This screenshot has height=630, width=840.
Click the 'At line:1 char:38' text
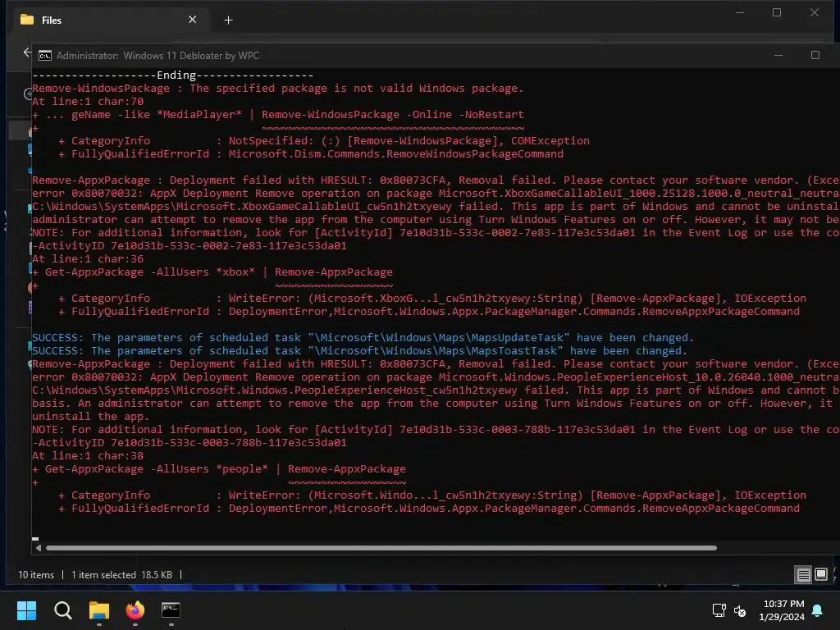(88, 456)
